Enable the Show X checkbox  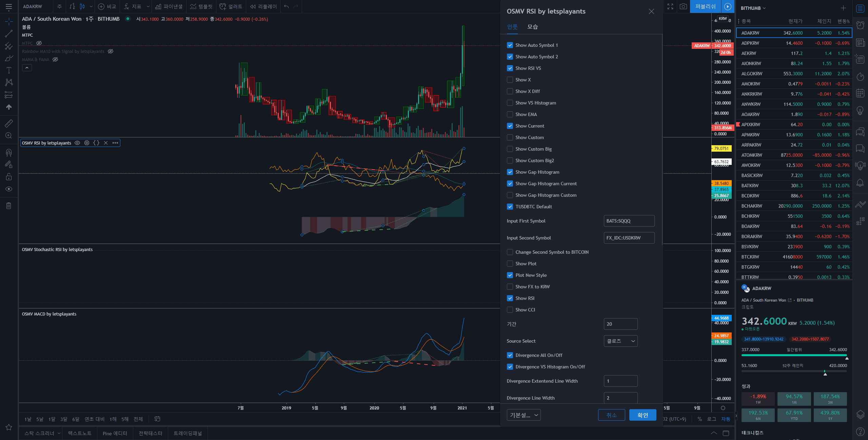coord(510,80)
